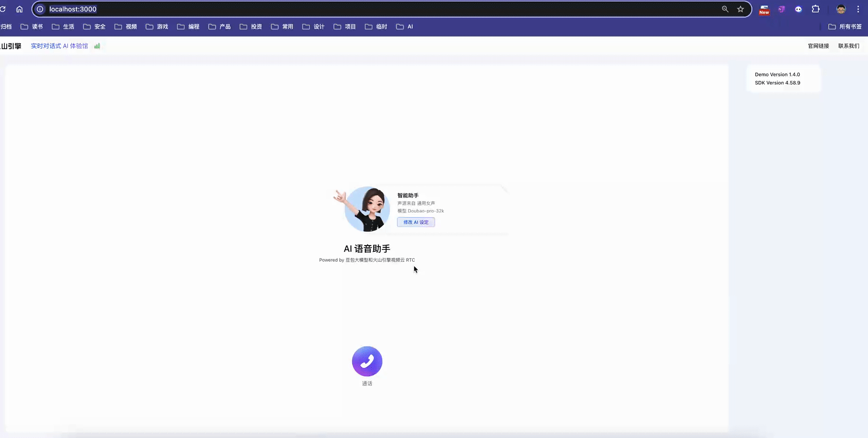The image size is (868, 438).
Task: Open the 读书 bookmarks folder
Action: [32, 27]
